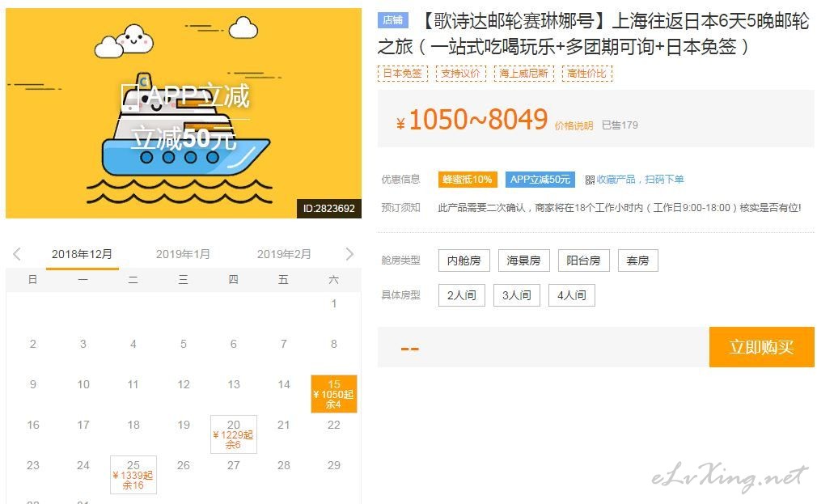Click the product title 歌诗达邮轮赛琳娜号

(593, 33)
